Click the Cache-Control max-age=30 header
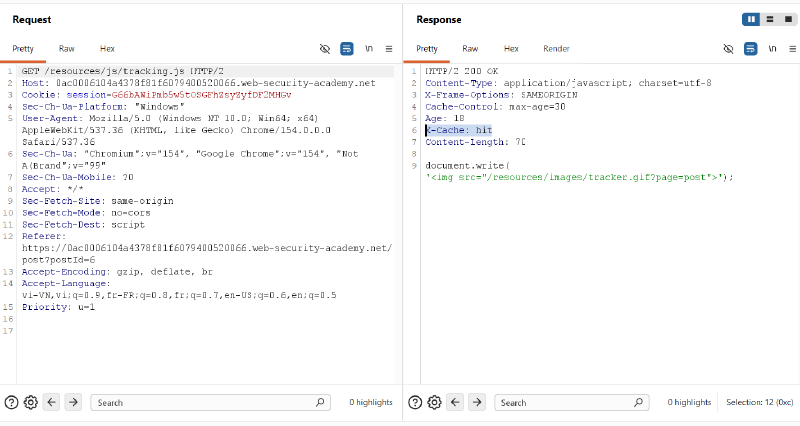The height and width of the screenshot is (426, 800). pos(495,107)
